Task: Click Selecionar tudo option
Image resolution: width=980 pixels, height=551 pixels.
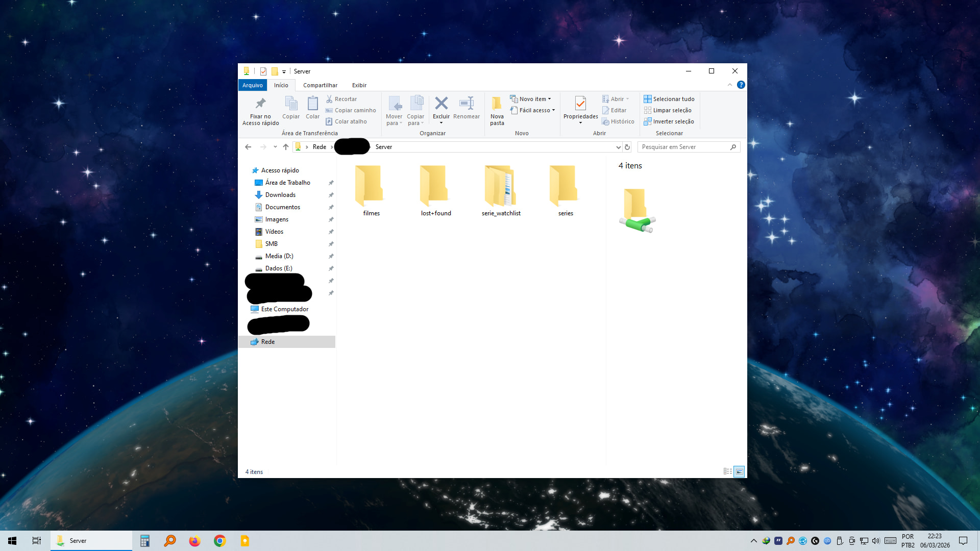Action: point(669,99)
